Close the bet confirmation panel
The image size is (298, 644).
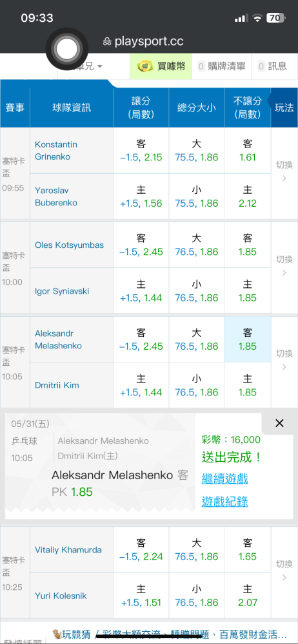coord(279,424)
